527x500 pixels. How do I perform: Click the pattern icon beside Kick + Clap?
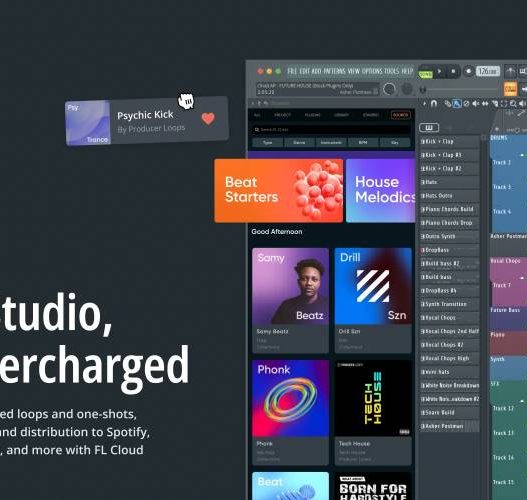[x=423, y=141]
